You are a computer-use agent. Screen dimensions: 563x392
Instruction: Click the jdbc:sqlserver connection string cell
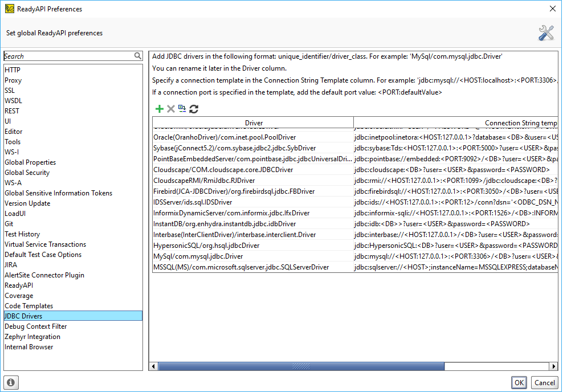[x=456, y=267]
